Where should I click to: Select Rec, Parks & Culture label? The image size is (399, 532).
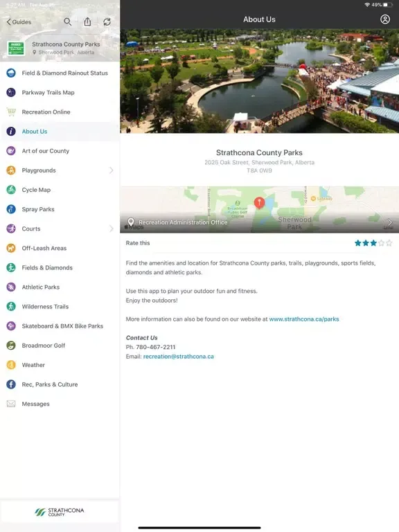pos(50,384)
